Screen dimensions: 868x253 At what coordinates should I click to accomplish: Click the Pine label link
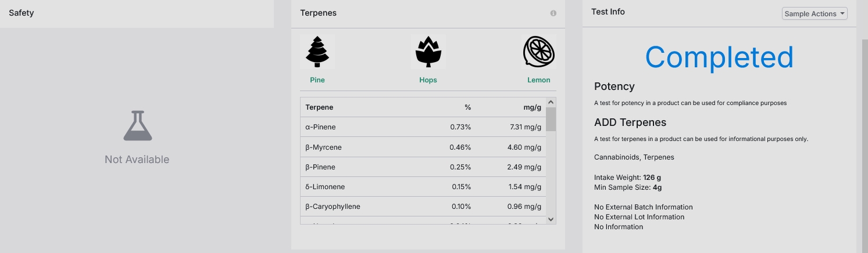pyautogui.click(x=317, y=80)
